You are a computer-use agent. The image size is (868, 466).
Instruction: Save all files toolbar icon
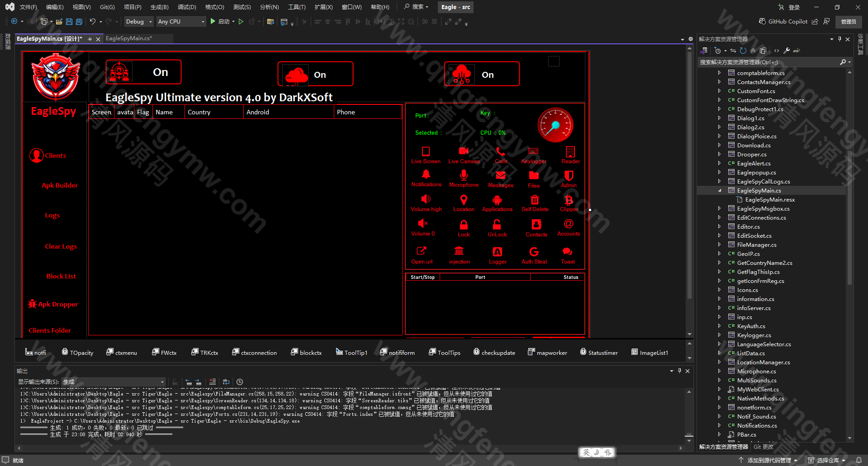click(79, 22)
